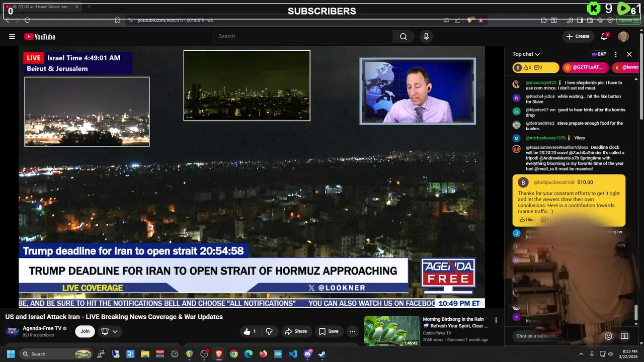Open Google Chrome from the taskbar
Viewport: 644px width, 362px height.
tap(234, 354)
